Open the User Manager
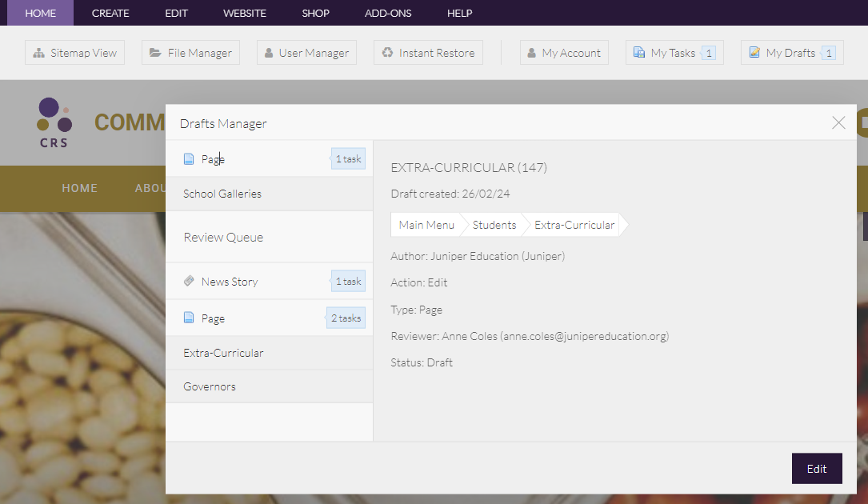868x504 pixels. tap(306, 52)
